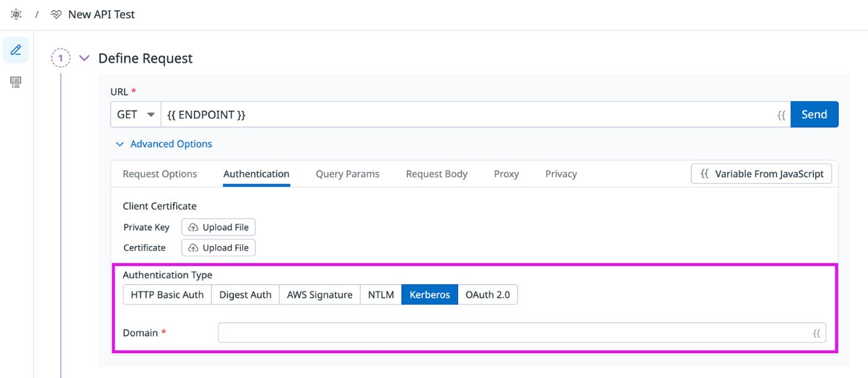The width and height of the screenshot is (868, 378).
Task: Click the variable icon inside Domain field
Action: click(x=817, y=333)
